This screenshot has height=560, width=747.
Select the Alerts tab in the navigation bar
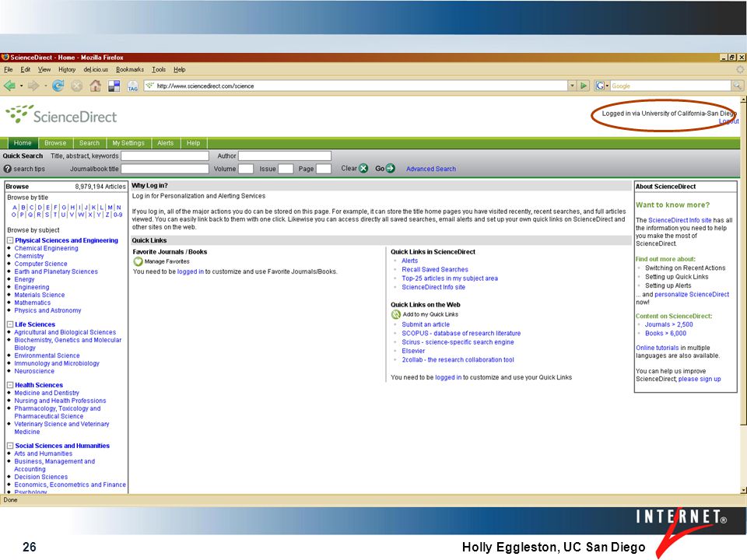pyautogui.click(x=165, y=143)
